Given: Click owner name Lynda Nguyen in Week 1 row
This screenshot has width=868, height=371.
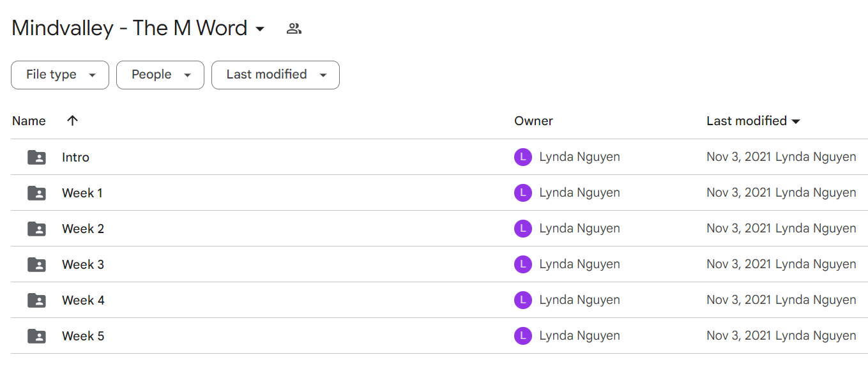Looking at the screenshot, I should (x=579, y=193).
